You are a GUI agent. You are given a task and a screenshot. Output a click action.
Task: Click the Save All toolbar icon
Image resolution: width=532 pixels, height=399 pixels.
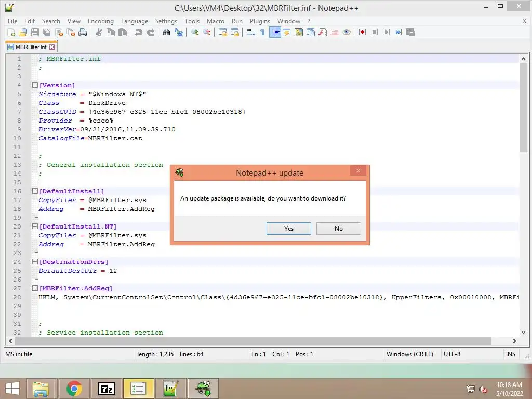[x=46, y=32]
